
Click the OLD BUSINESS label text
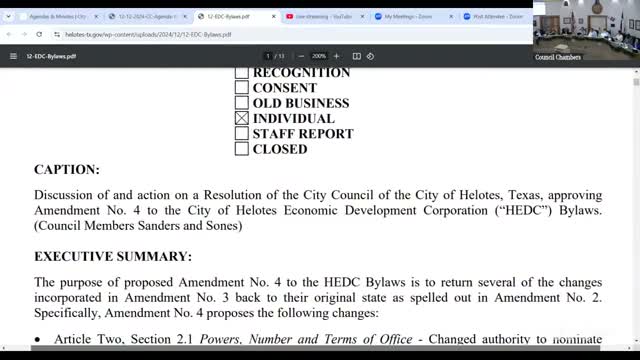(301, 103)
